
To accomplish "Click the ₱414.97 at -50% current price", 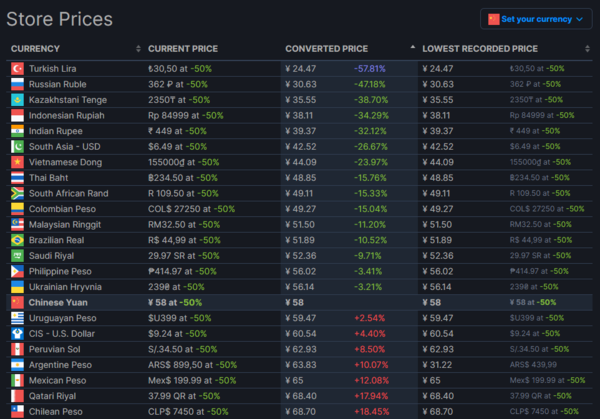I will [183, 271].
